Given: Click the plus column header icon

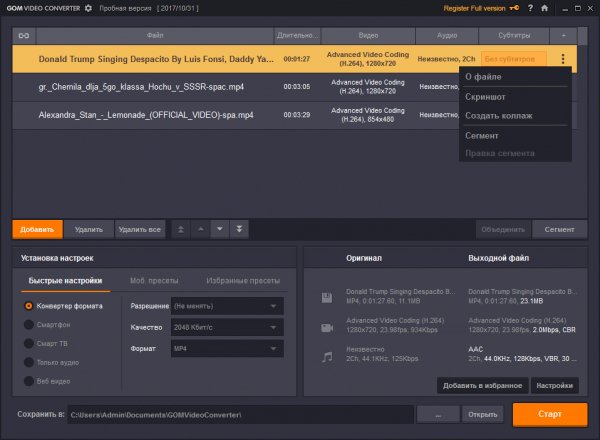Looking at the screenshot, I should point(563,36).
